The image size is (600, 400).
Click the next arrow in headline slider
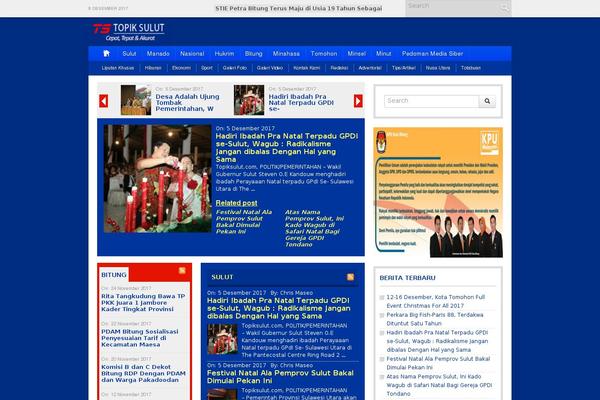click(358, 101)
